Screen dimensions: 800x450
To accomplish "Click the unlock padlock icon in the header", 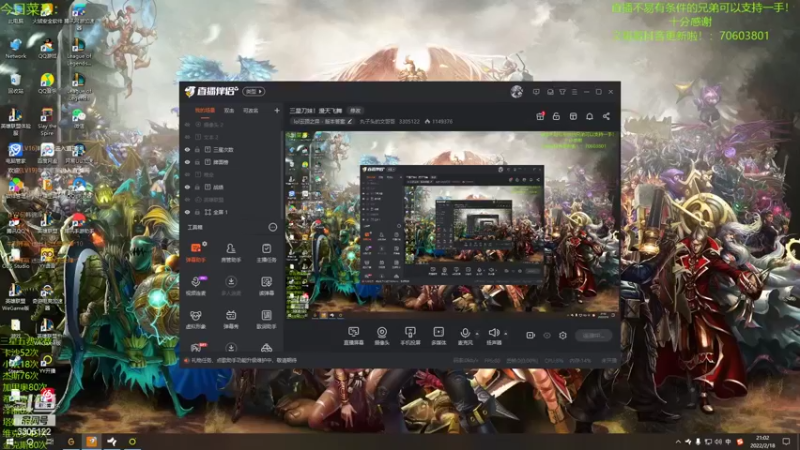I will pos(556,116).
